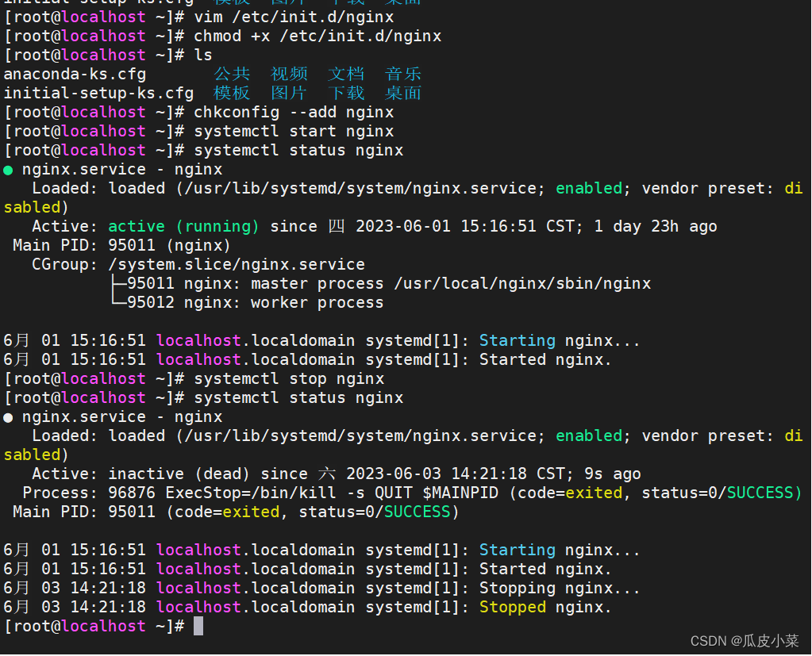Click the directory '公共'
The width and height of the screenshot is (812, 656).
tap(232, 74)
